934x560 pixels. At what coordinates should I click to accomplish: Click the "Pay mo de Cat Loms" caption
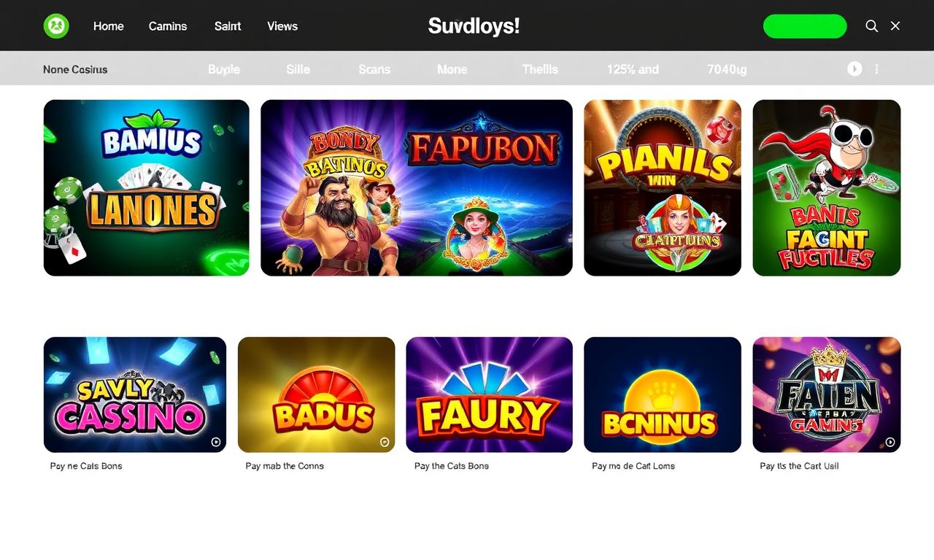633,466
